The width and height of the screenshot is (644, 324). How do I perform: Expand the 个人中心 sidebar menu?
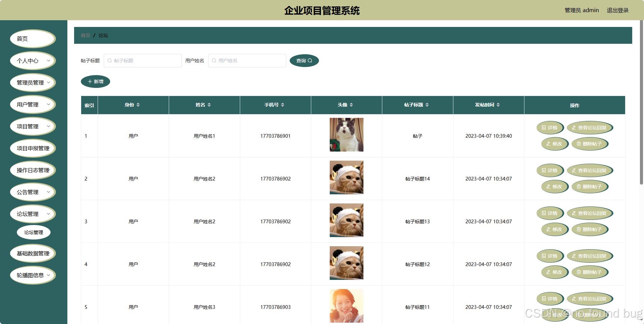[x=33, y=61]
